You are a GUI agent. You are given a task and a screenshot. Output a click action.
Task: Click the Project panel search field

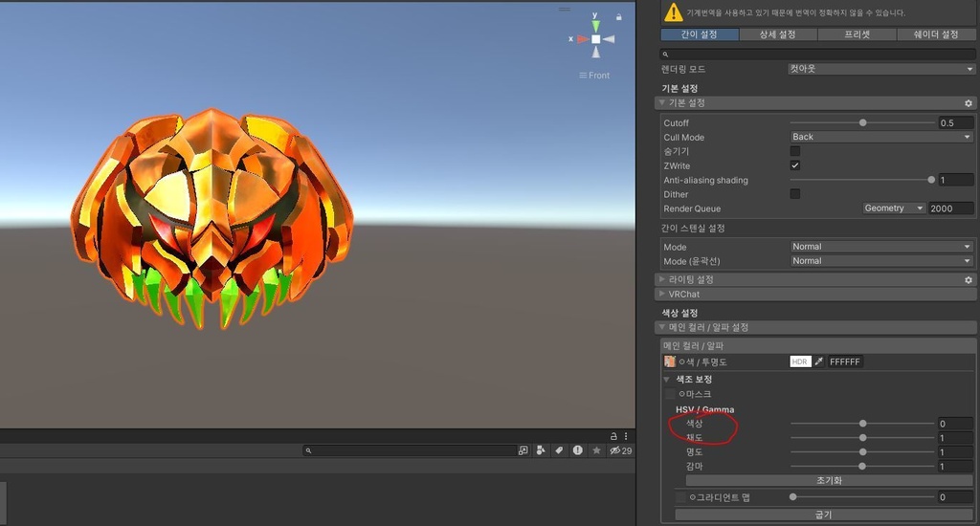point(410,450)
